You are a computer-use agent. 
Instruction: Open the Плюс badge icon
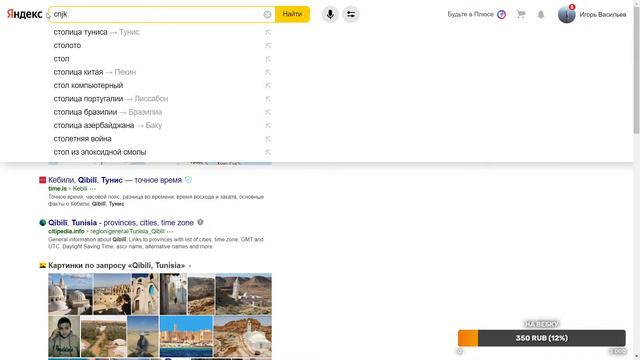pos(501,14)
